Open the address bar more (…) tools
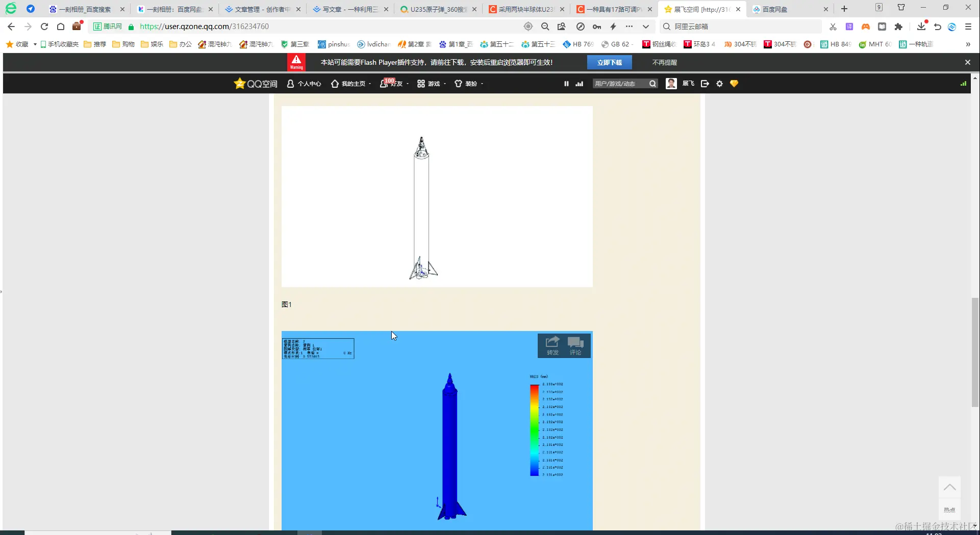This screenshot has height=535, width=980. click(629, 27)
